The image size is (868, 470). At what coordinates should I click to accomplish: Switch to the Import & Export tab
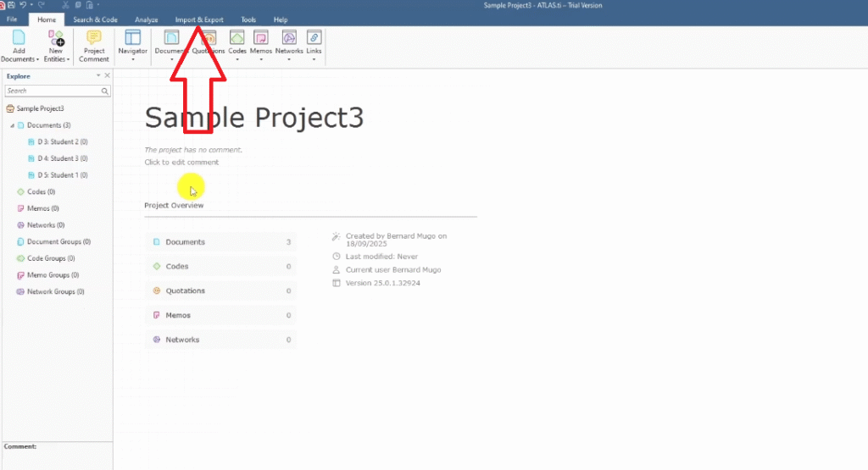199,19
